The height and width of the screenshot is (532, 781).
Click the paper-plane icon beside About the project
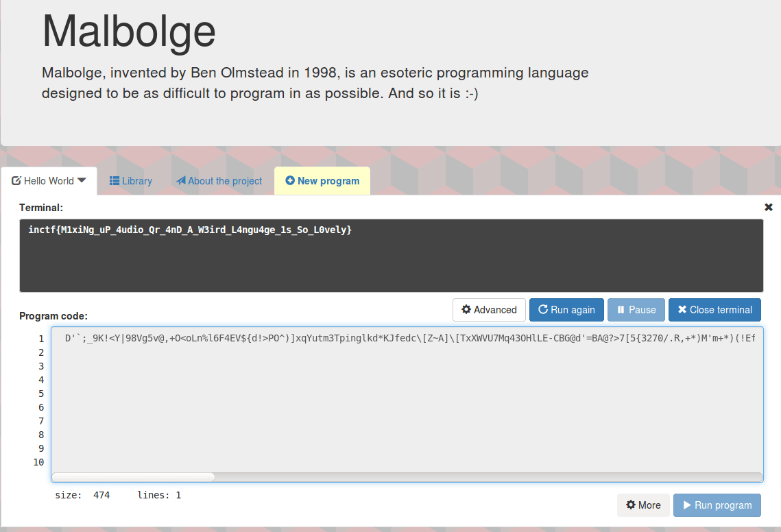tap(180, 180)
